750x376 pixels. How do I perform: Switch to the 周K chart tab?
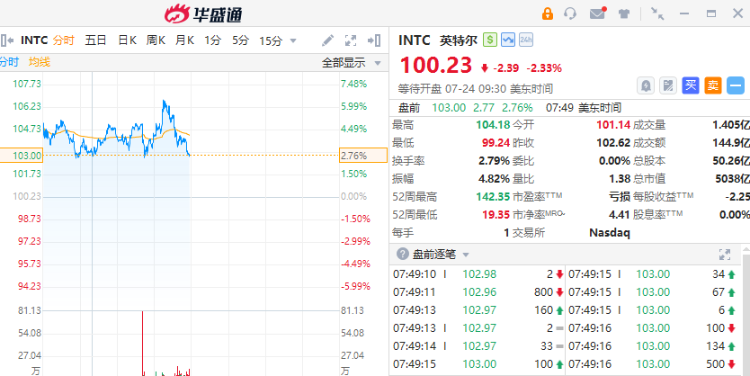156,41
